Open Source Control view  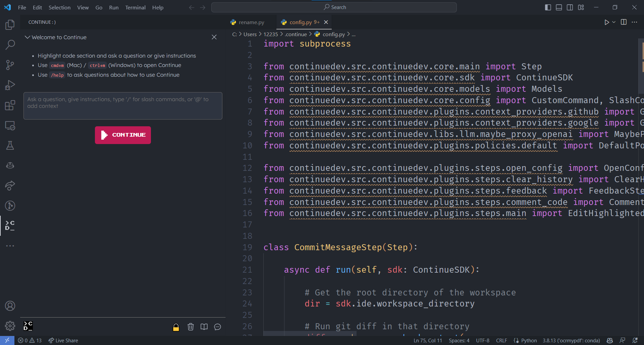[x=10, y=65]
